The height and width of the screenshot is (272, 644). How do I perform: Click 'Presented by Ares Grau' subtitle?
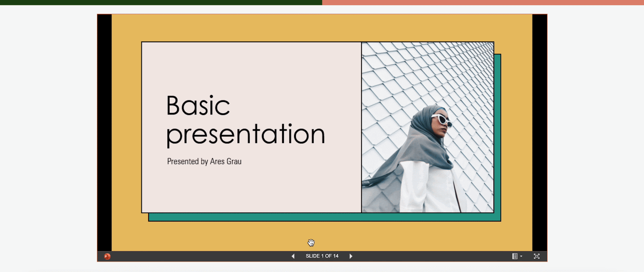tap(204, 162)
